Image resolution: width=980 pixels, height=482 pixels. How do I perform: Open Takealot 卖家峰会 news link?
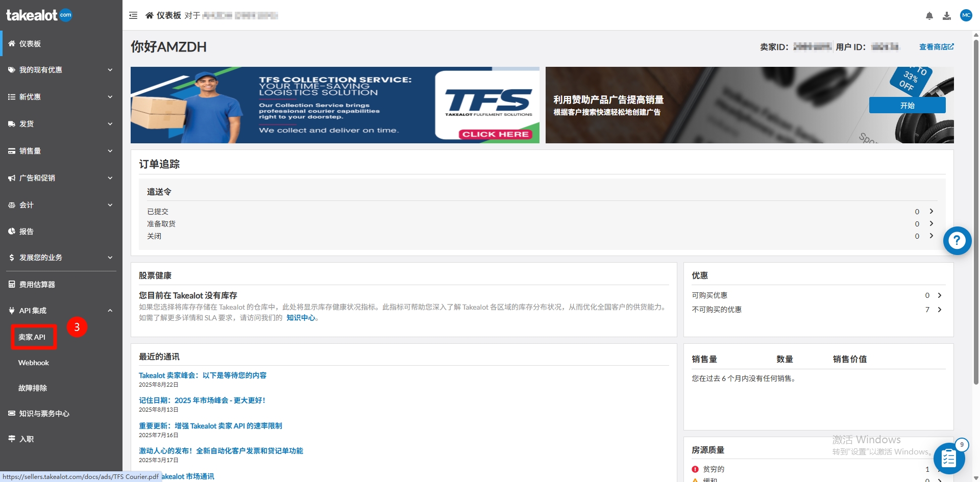click(203, 375)
